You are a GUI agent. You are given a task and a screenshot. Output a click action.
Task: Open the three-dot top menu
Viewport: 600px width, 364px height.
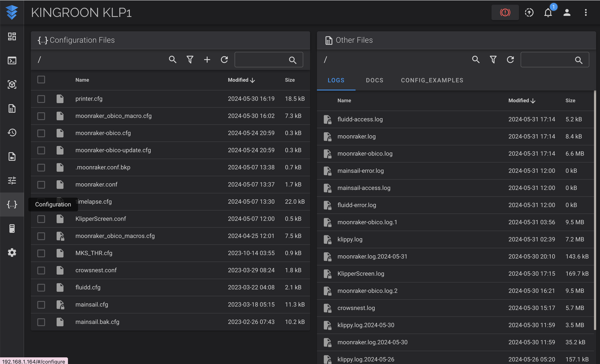(x=586, y=12)
